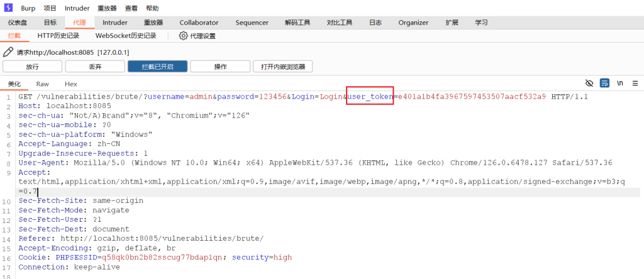The width and height of the screenshot is (644, 279).
Task: Toggle the hide-eye icon in editor toolbar
Action: click(x=589, y=84)
